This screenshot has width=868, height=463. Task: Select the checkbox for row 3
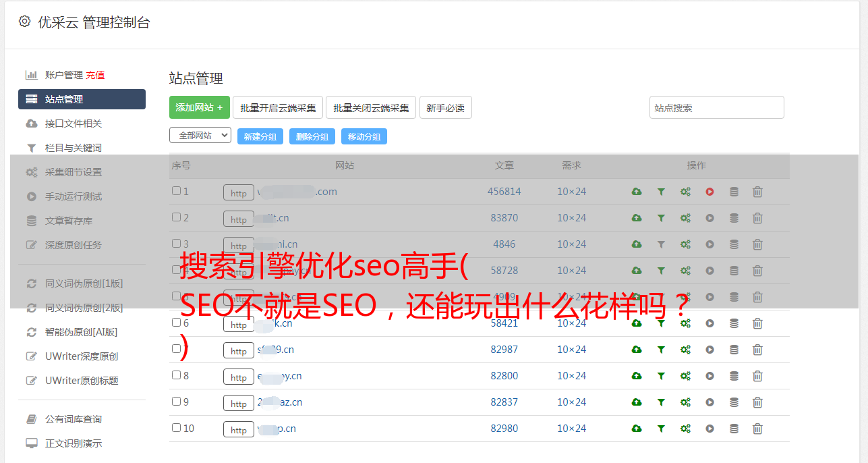pyautogui.click(x=176, y=244)
